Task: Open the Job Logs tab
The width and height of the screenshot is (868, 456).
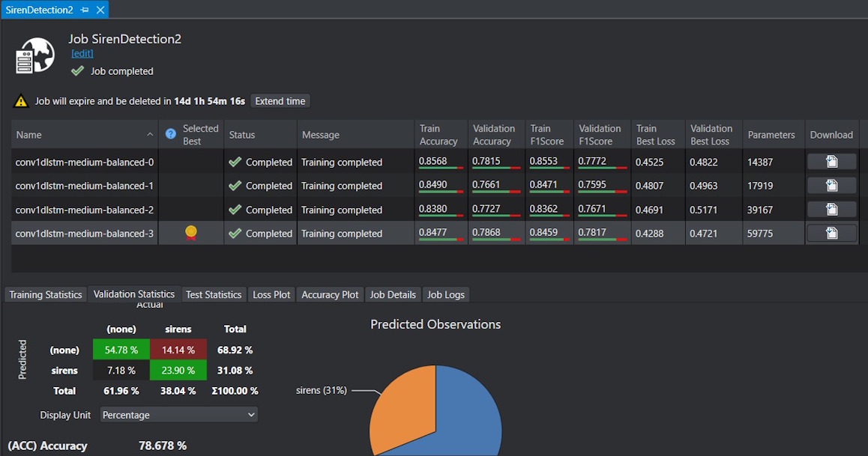Action: pos(446,294)
